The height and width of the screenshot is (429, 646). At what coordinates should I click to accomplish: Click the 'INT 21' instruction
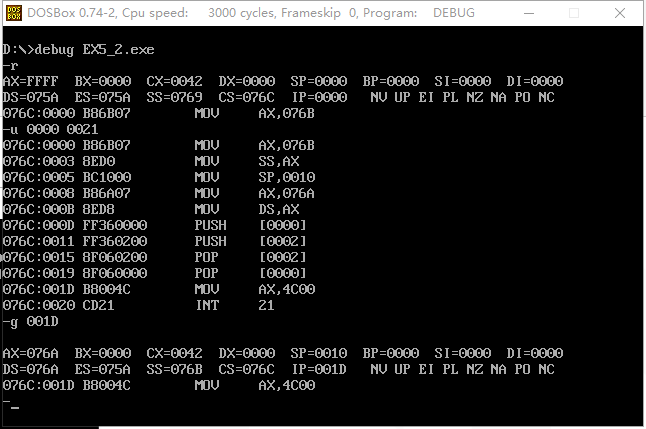click(235, 305)
